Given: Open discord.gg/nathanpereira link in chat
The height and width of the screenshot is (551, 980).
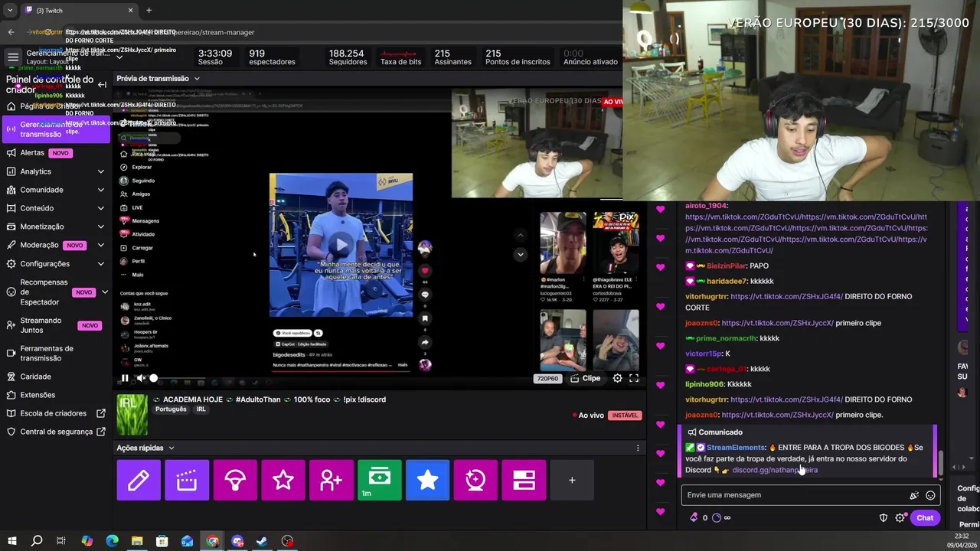Looking at the screenshot, I should point(775,470).
